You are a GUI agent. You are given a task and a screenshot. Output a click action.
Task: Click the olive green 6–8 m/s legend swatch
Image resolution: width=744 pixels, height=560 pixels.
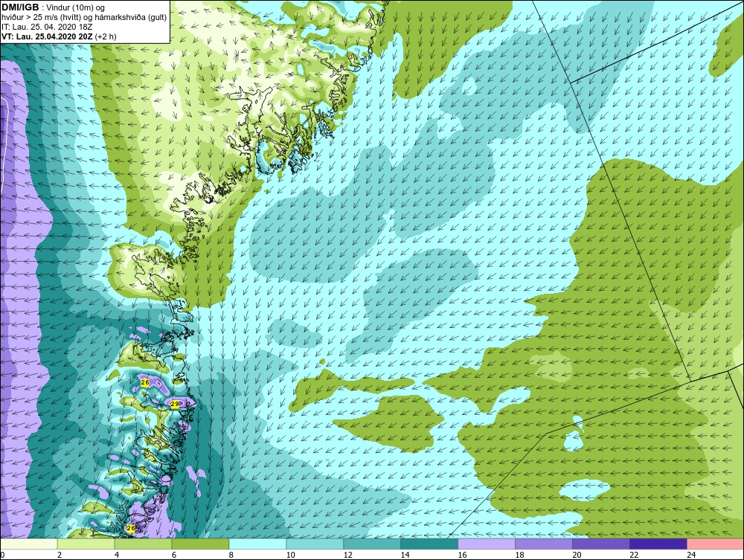200,544
